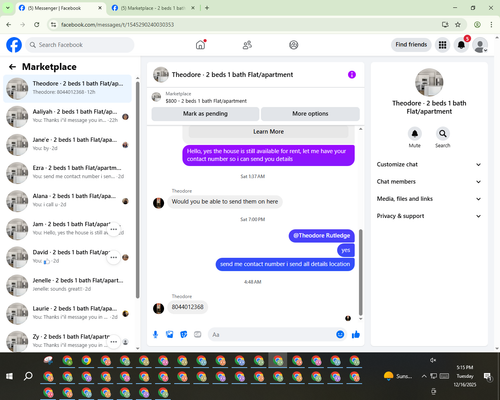Image resolution: width=500 pixels, height=400 pixels.
Task: Expand Media, files and links section
Action: coord(429,199)
